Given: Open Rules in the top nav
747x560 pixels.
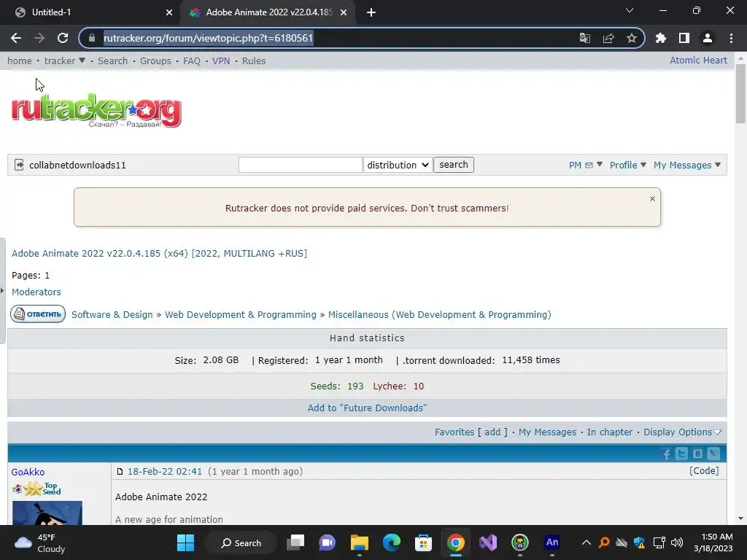Looking at the screenshot, I should [253, 61].
